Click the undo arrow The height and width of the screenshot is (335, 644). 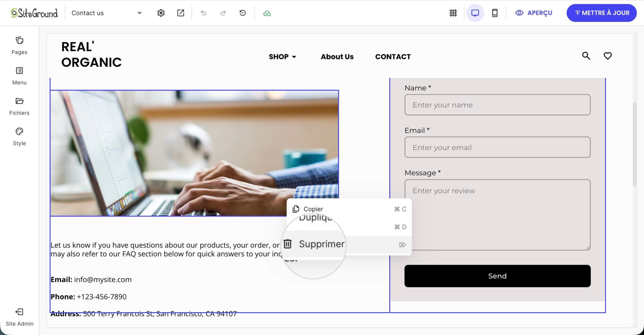[x=203, y=13]
